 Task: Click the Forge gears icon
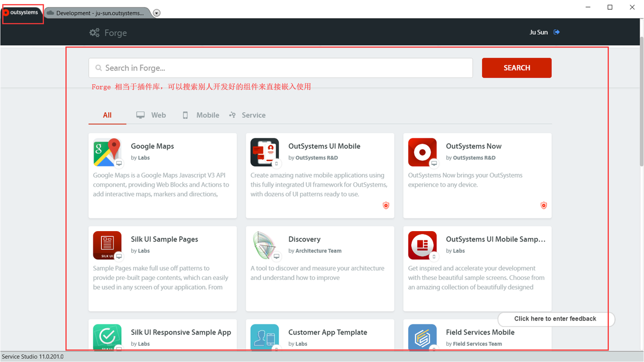(94, 32)
